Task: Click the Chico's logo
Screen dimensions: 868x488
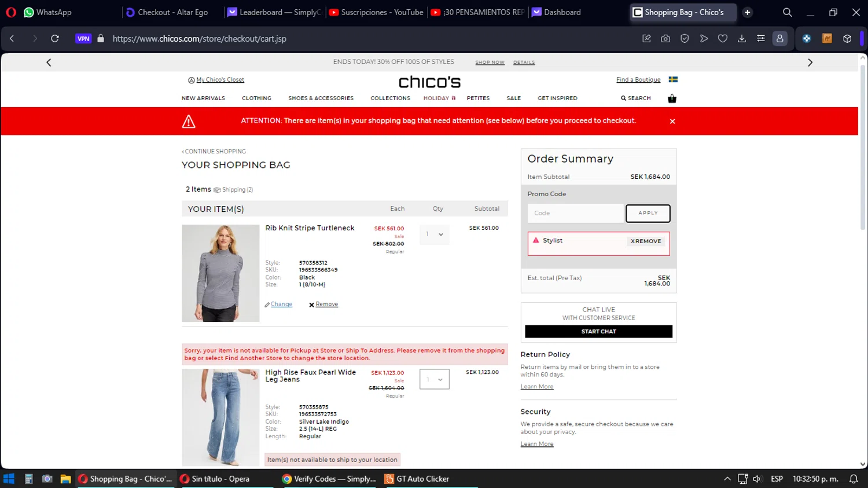Action: 429,82
